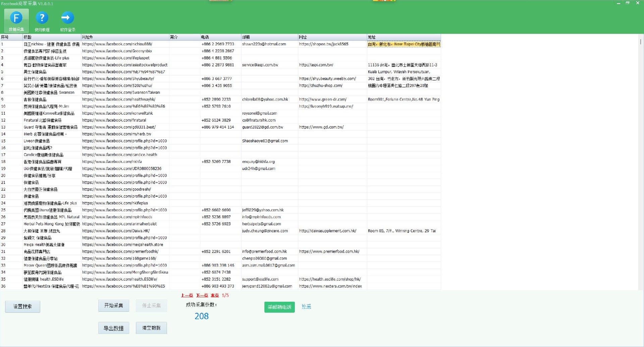Select URL facebook.com/Greenynbio
Viewport: 644px width, 347px height.
tap(125, 51)
